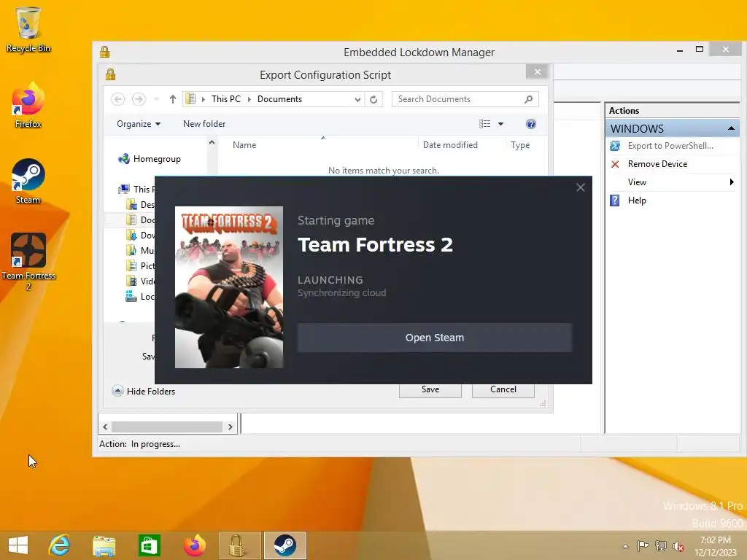Image resolution: width=747 pixels, height=560 pixels.
Task: Go forward in the Export dialog
Action: coord(139,99)
